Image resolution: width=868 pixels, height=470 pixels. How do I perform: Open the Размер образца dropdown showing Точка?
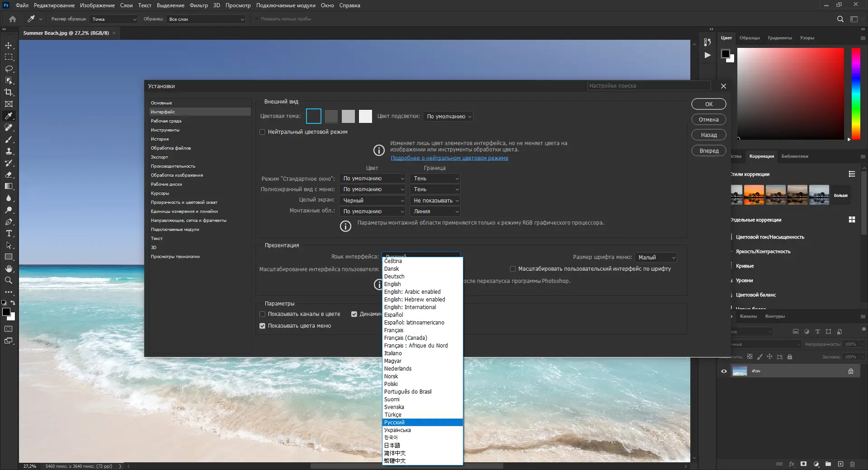pos(113,19)
